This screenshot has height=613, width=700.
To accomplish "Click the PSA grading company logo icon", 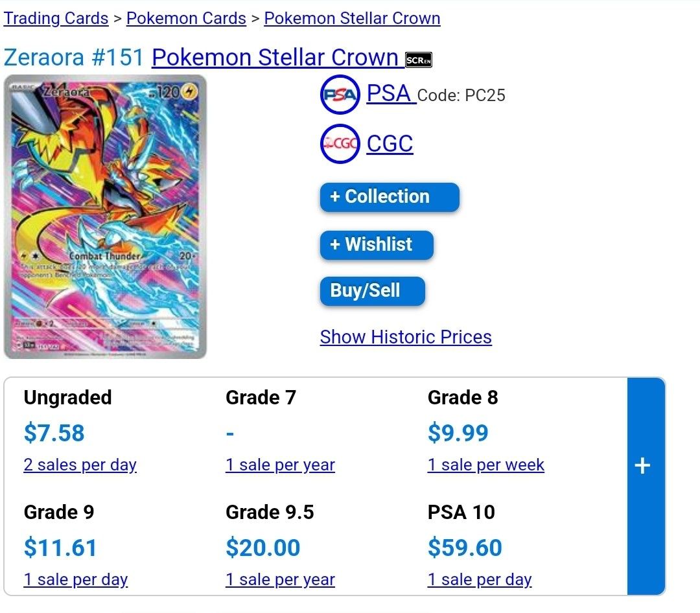I will [340, 95].
